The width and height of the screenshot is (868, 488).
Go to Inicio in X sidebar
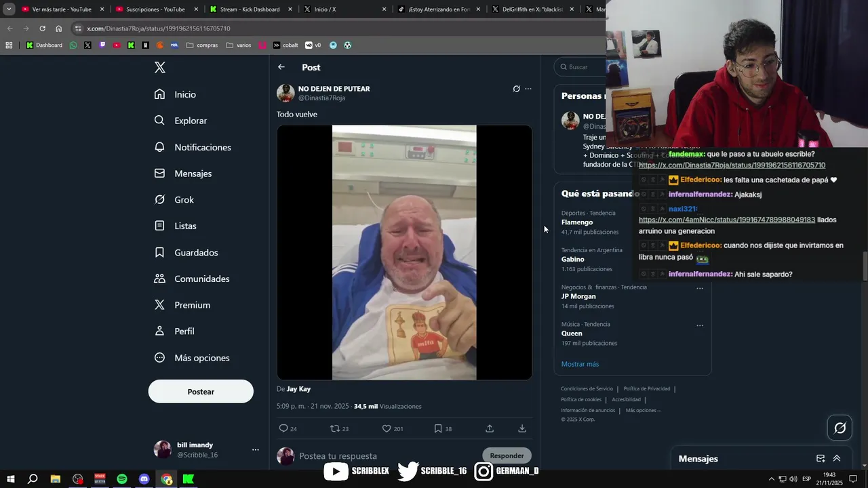pos(175,94)
